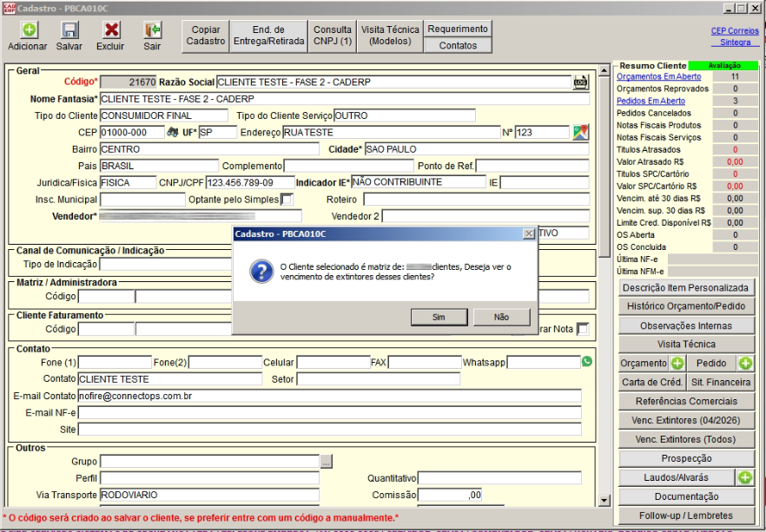
Task: Click Carta de Créd. button
Action: (652, 382)
